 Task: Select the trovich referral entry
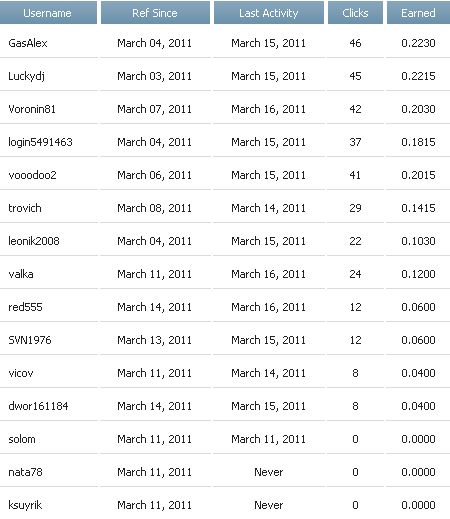point(25,208)
